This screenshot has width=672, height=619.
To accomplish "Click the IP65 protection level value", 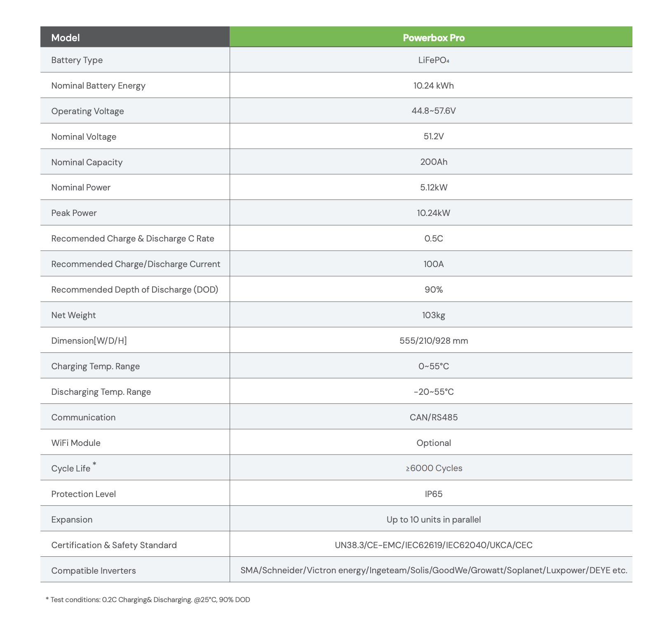I will [x=433, y=494].
